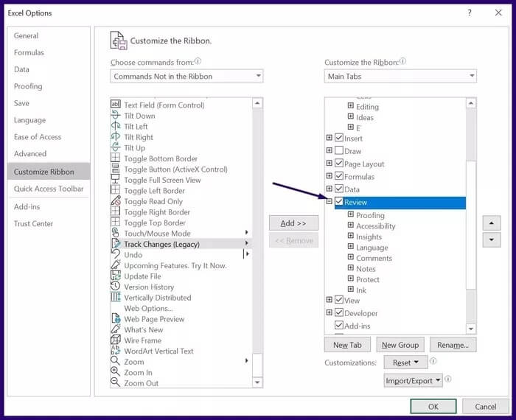The width and height of the screenshot is (516, 420).
Task: Enable the Draw tab checkbox
Action: point(339,150)
